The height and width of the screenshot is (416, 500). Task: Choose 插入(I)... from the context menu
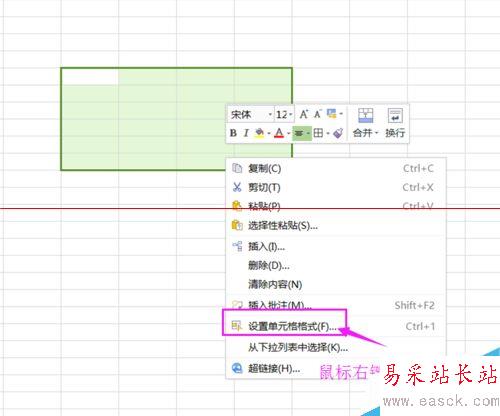pos(336,247)
